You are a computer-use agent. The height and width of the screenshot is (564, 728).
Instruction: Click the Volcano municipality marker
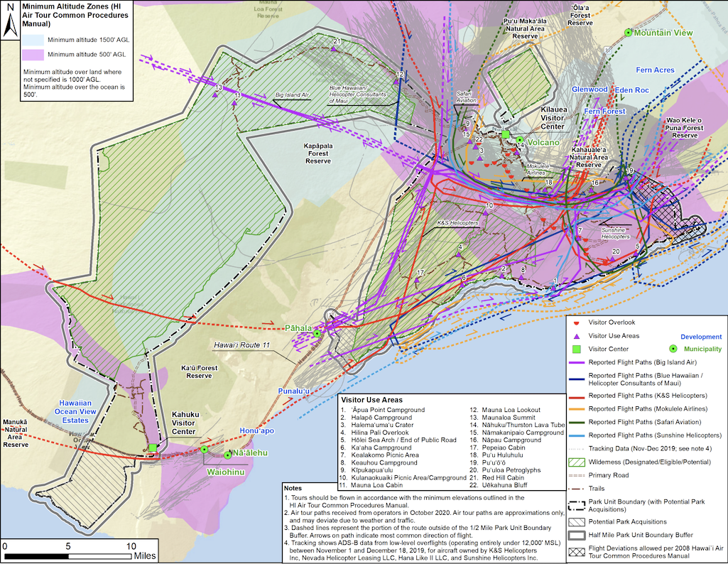coord(519,140)
